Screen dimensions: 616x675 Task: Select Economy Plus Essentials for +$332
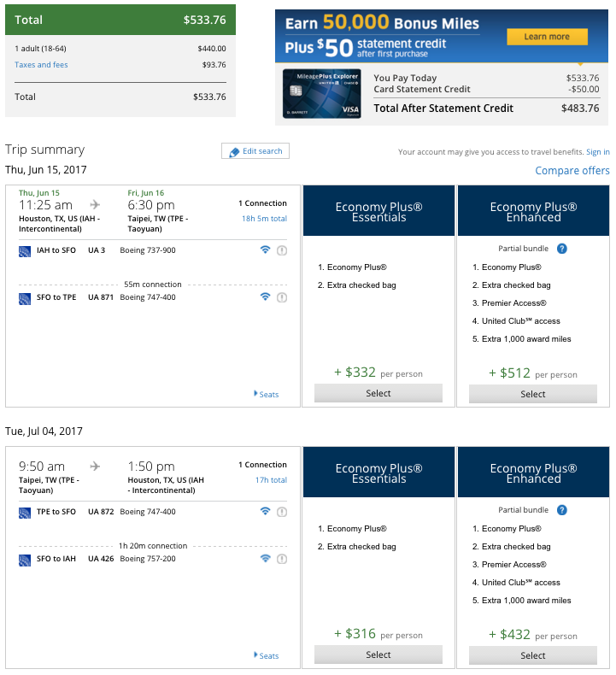click(378, 393)
